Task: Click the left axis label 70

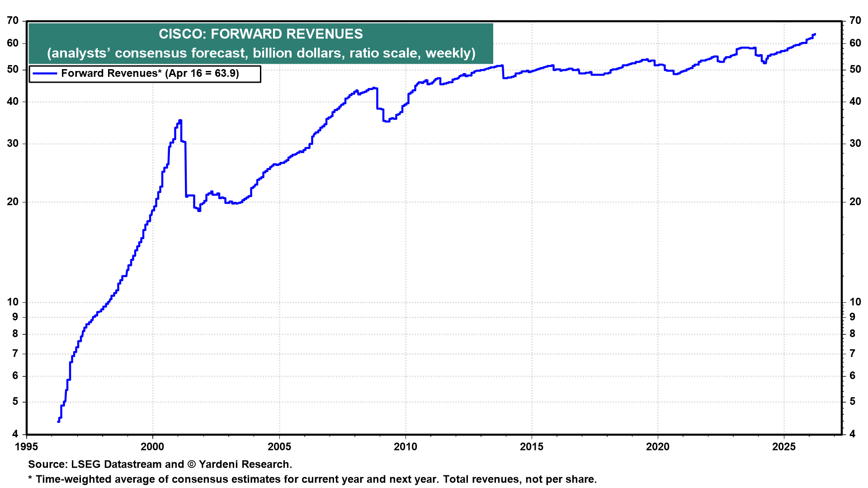Action: point(13,21)
